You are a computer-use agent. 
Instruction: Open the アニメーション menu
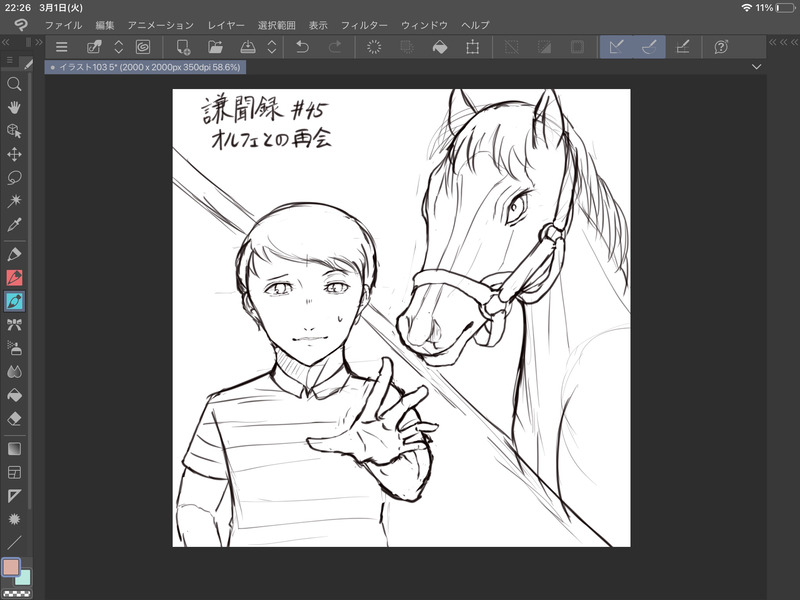[x=160, y=25]
